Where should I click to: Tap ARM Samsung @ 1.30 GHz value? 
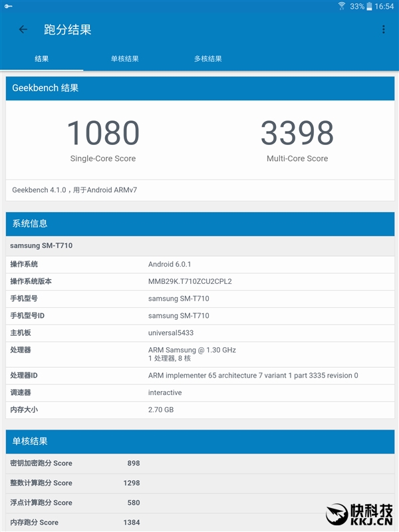click(x=192, y=350)
